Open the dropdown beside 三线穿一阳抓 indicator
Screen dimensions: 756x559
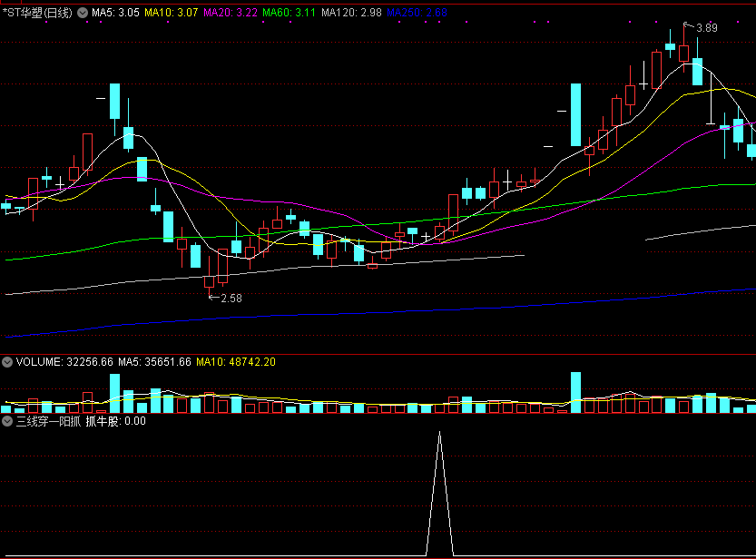7,421
